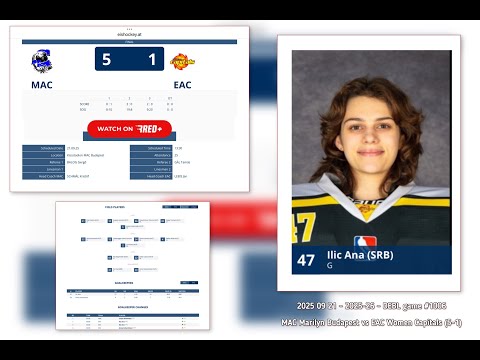Screen dimensions: 480x360
Task: Click the EAC team logo
Action: 182,62
